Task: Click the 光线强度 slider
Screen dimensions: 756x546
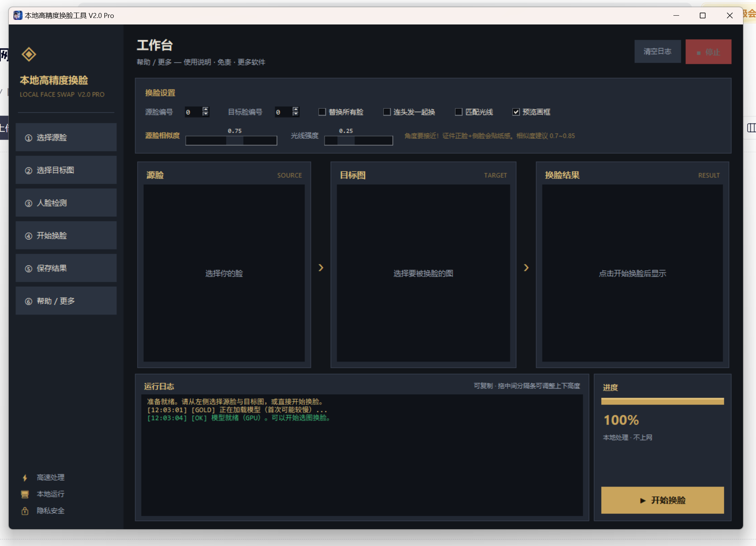Action: (x=359, y=141)
